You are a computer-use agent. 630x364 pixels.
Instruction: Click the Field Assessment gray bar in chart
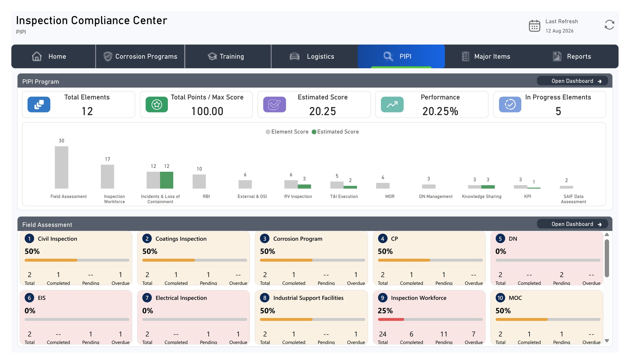tap(61, 167)
